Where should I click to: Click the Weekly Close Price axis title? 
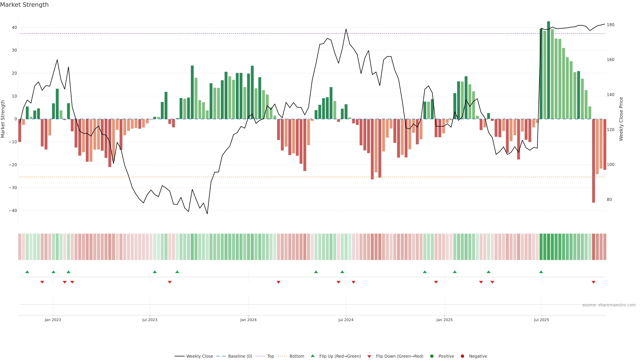point(621,119)
